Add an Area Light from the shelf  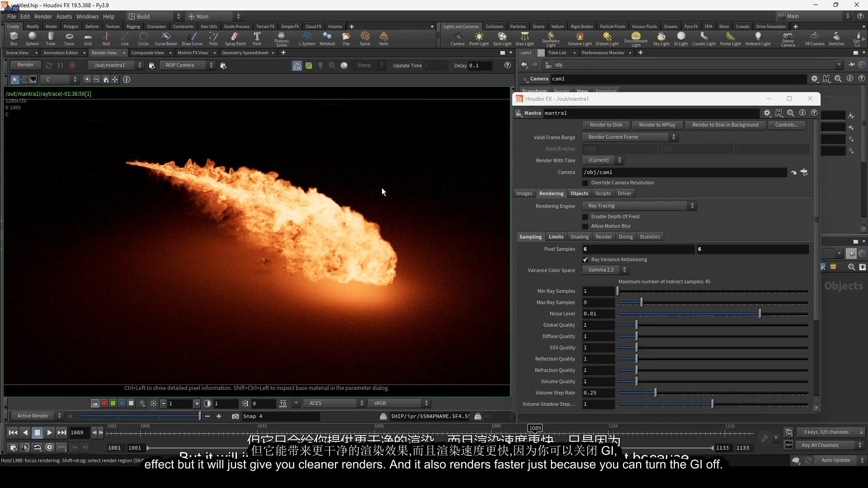(525, 38)
